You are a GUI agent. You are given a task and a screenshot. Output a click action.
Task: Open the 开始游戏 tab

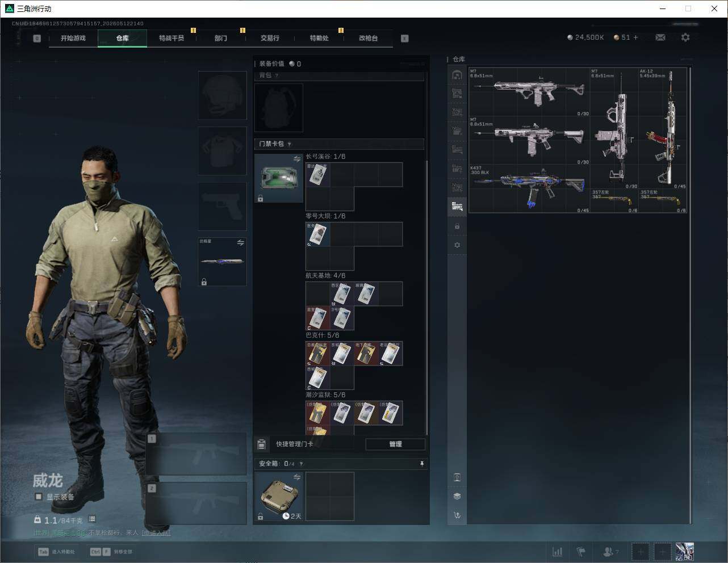pos(73,38)
